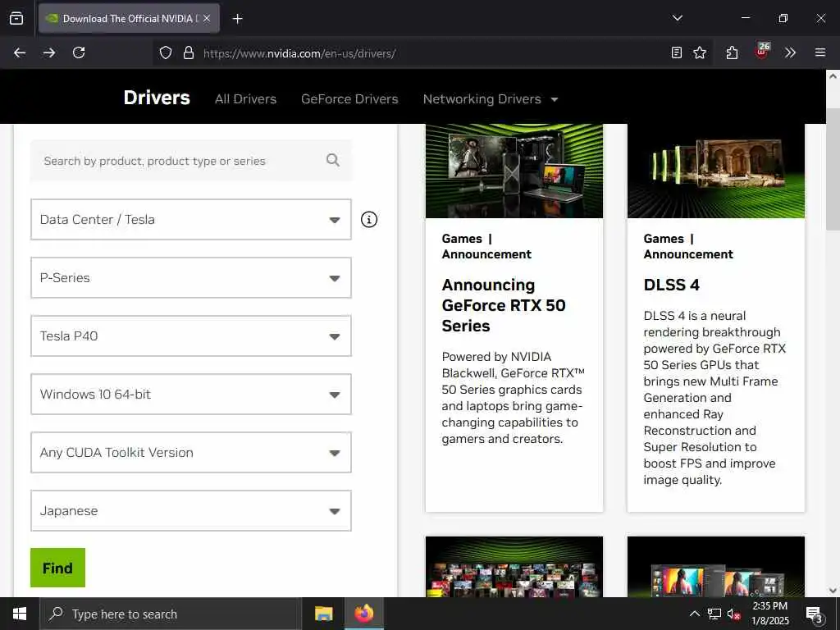Toggle reader view icon
Image resolution: width=840 pixels, height=630 pixels.
point(676,52)
